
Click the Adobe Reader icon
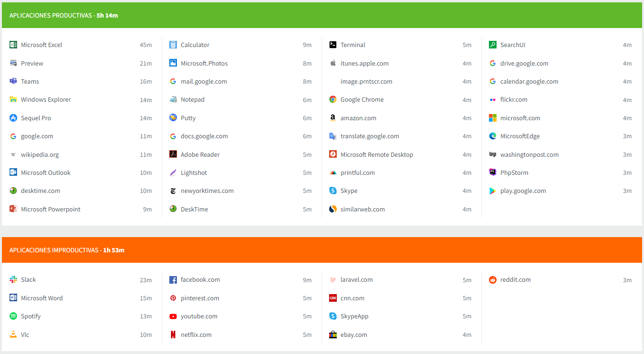[x=173, y=154]
